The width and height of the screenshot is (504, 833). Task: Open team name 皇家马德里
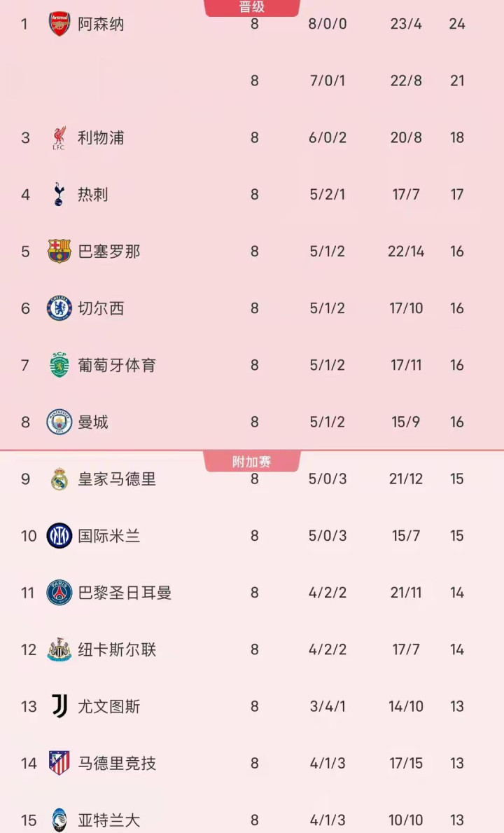coord(117,479)
